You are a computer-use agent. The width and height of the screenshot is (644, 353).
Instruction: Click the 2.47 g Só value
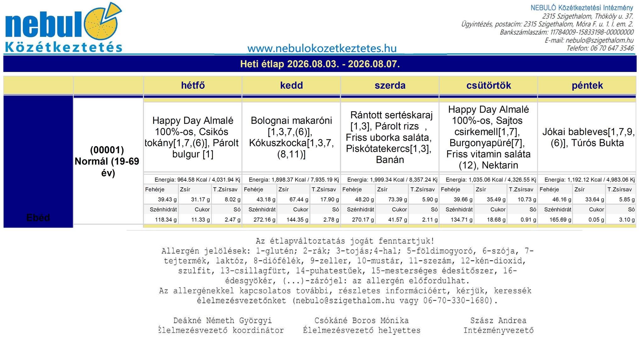[x=232, y=220]
